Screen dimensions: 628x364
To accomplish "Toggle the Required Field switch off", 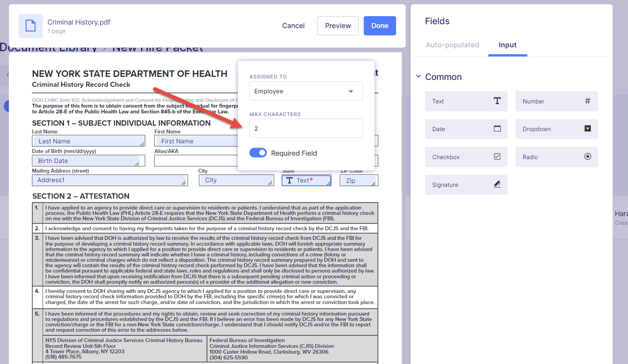I will click(258, 153).
